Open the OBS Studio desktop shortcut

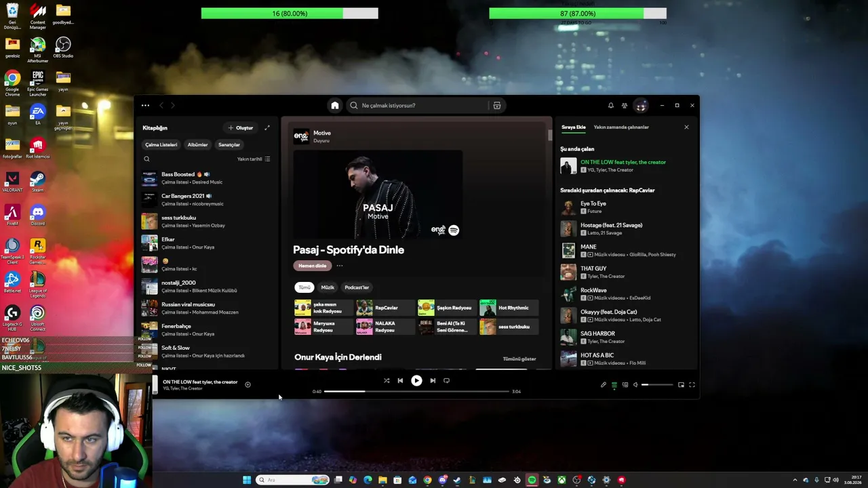point(63,47)
